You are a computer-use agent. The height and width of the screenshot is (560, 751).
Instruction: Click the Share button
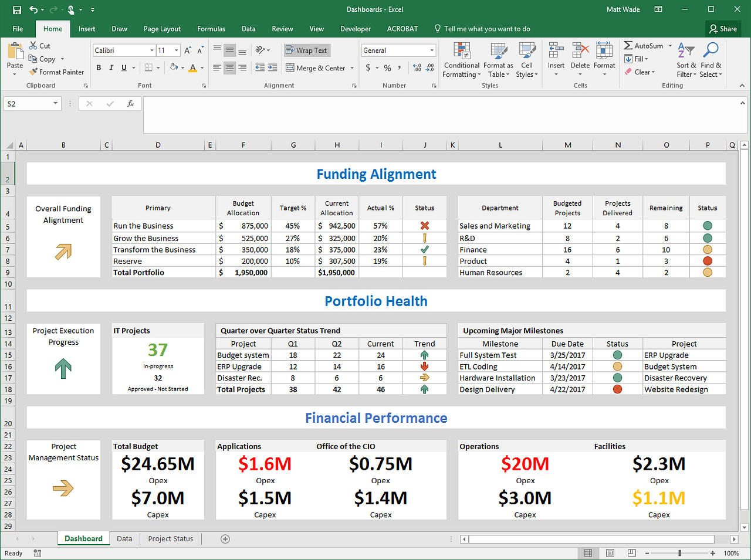click(723, 28)
